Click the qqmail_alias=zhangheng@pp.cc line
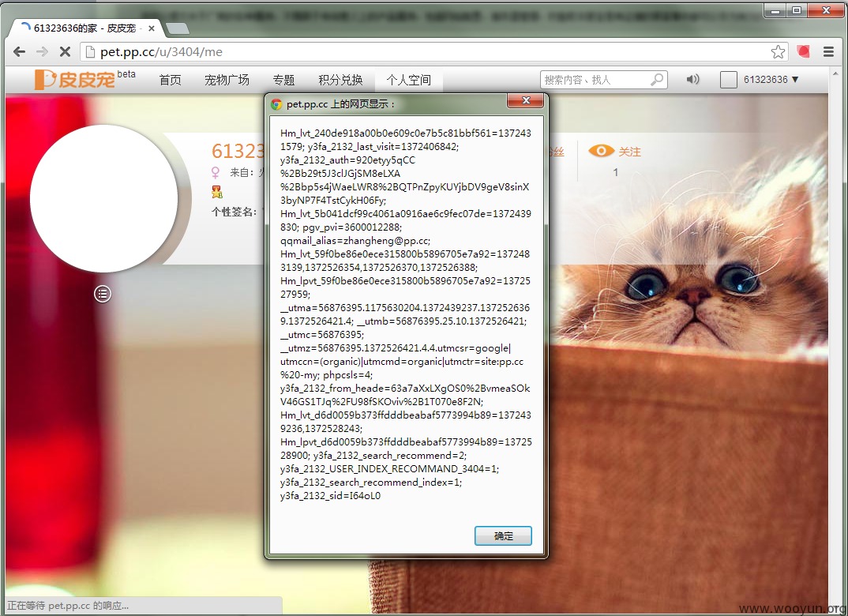Image resolution: width=848 pixels, height=616 pixels. click(355, 241)
